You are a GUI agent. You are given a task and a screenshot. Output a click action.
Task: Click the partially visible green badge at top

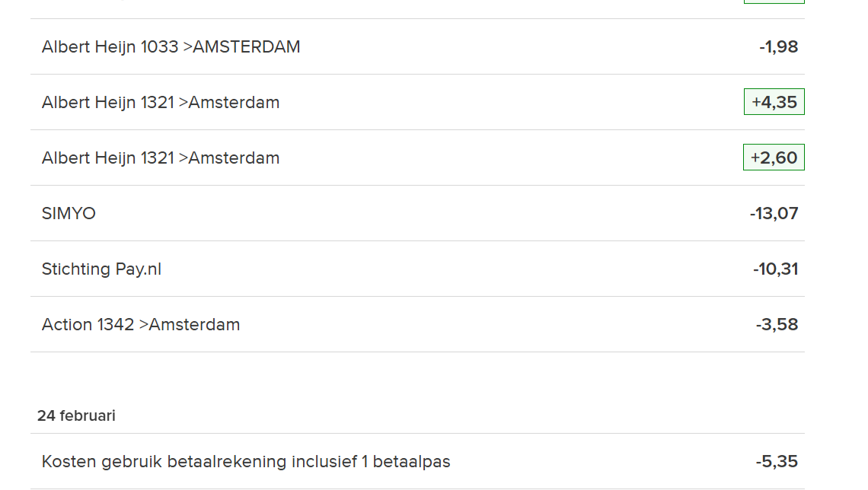pos(774,2)
